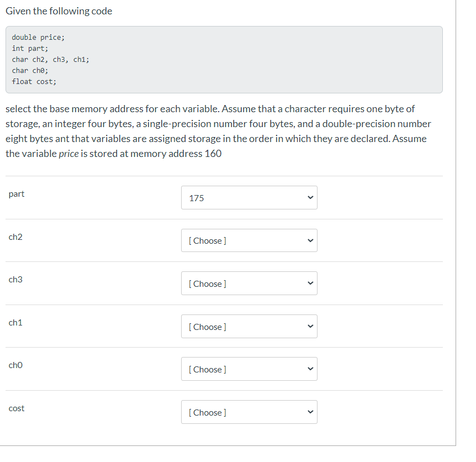Open the ch3 answer dropdown

[248, 283]
